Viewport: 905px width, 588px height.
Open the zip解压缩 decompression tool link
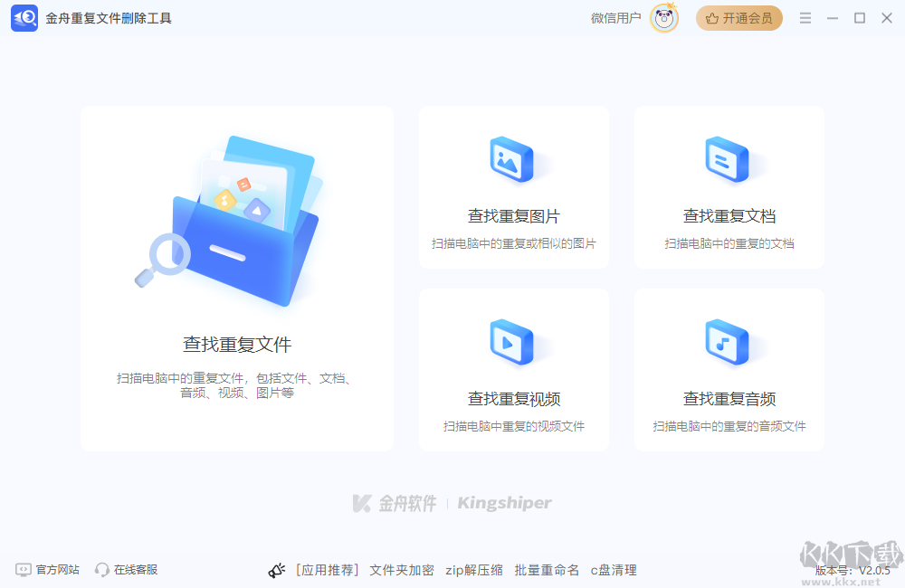coord(473,570)
